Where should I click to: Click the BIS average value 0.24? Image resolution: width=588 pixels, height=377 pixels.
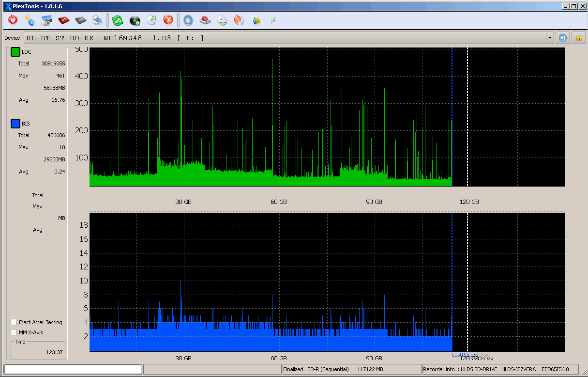coord(60,172)
